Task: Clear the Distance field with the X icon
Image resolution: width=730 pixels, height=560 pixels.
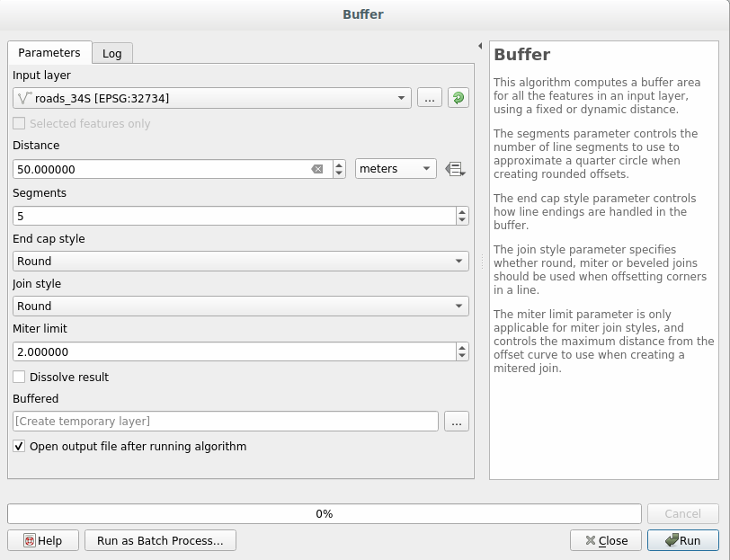Action: tap(317, 169)
